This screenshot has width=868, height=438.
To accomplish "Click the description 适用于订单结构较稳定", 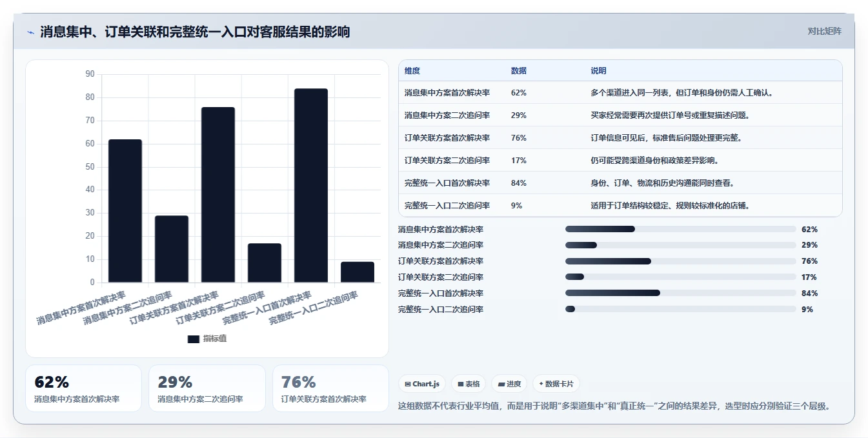I will pyautogui.click(x=670, y=206).
